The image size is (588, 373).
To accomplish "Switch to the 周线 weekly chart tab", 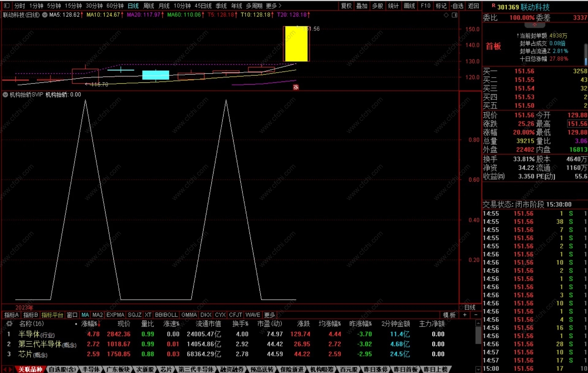I will (x=149, y=6).
